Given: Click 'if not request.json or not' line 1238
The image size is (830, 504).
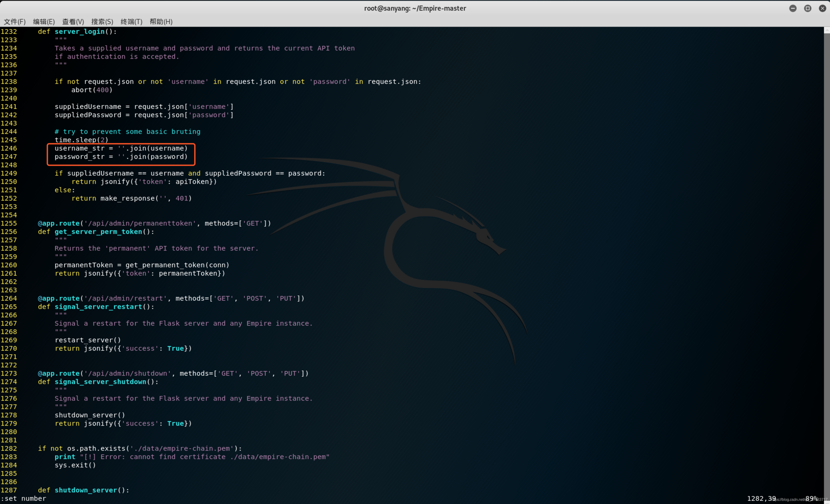Looking at the screenshot, I should [238, 82].
